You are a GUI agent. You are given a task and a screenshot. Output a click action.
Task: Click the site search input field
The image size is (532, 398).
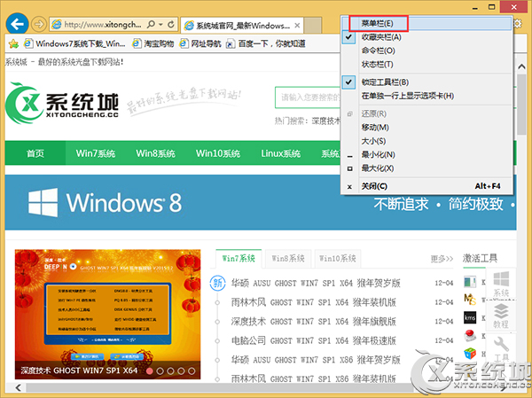click(x=308, y=98)
